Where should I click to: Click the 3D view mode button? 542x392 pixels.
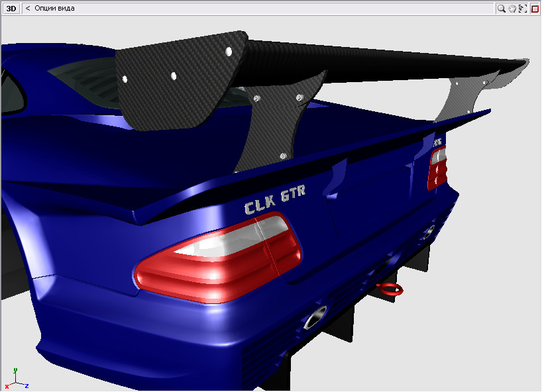(11, 9)
